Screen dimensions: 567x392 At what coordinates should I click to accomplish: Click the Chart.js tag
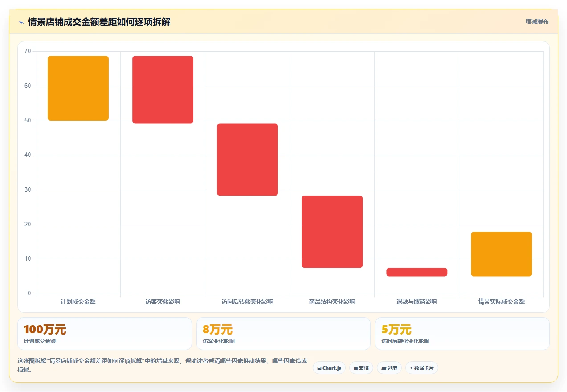[x=329, y=368]
